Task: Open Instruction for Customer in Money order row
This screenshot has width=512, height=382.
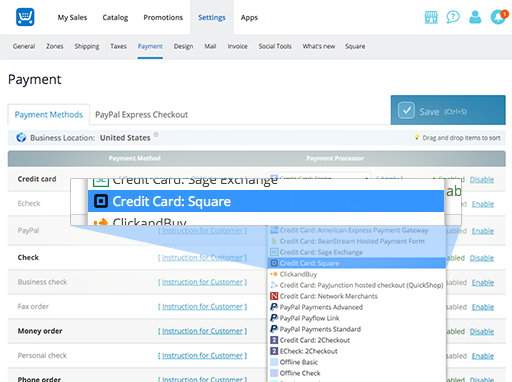Action: [202, 331]
